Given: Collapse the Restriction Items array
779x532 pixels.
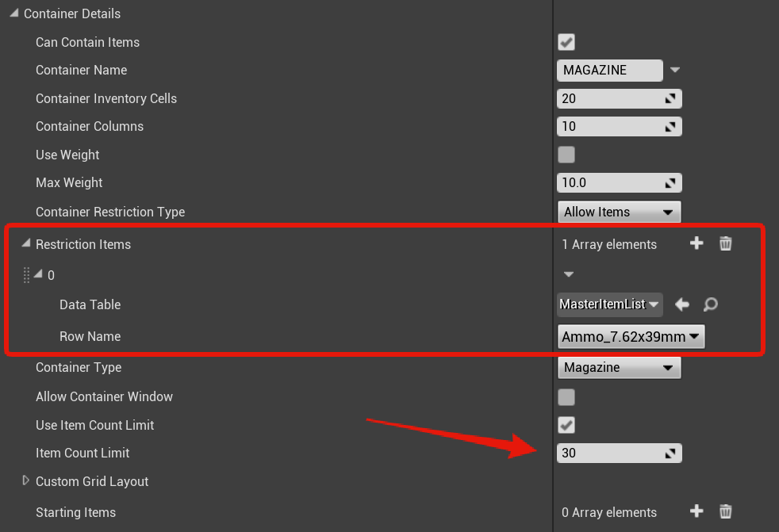Looking at the screenshot, I should (x=26, y=243).
